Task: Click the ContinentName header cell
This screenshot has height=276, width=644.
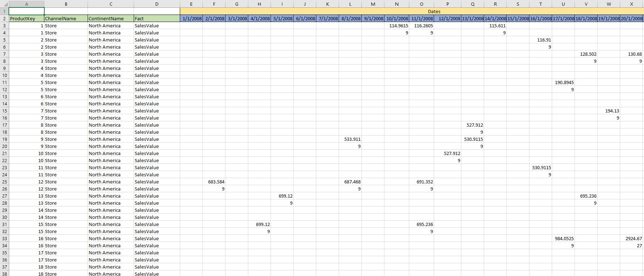Action: pyautogui.click(x=111, y=18)
